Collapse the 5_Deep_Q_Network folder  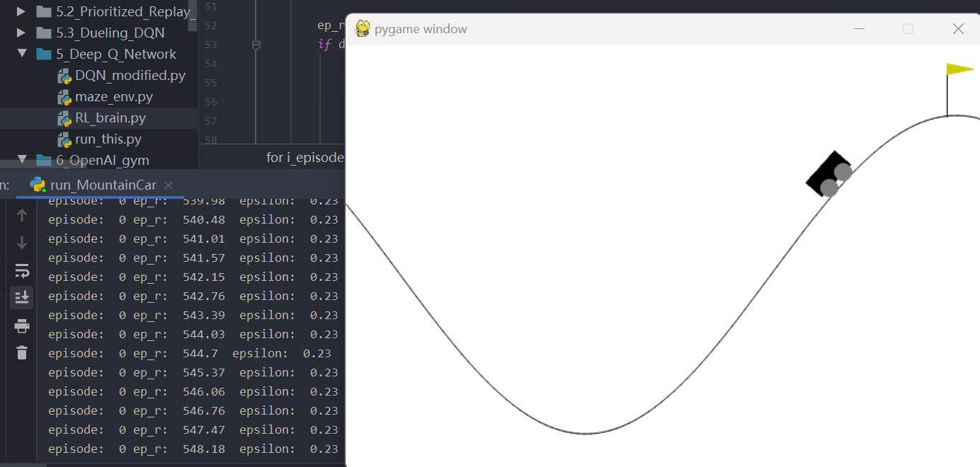coord(22,54)
